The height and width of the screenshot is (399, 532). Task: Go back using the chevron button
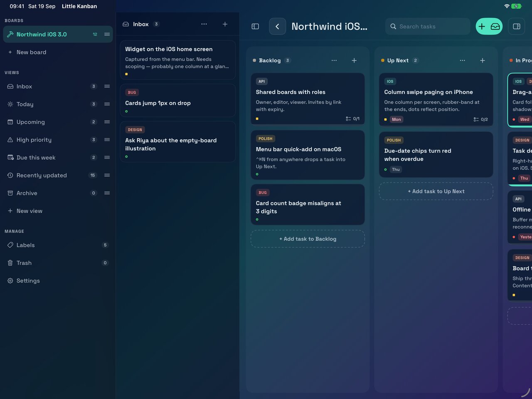click(277, 26)
